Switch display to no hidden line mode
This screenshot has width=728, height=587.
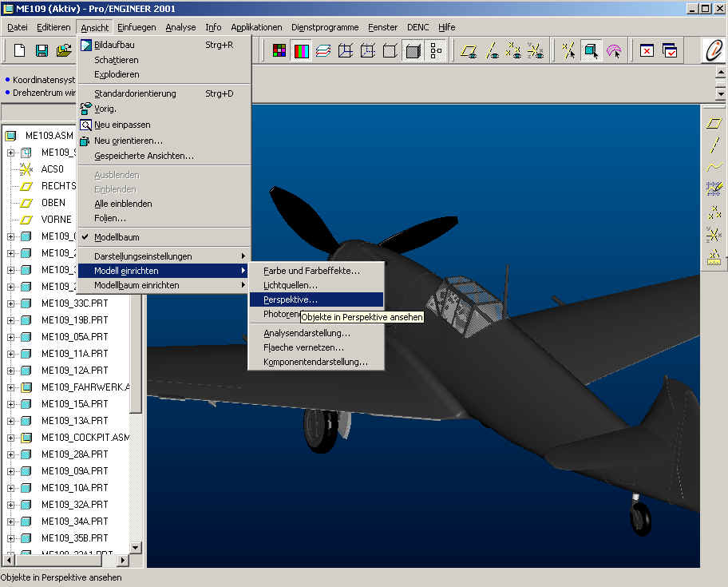(390, 50)
